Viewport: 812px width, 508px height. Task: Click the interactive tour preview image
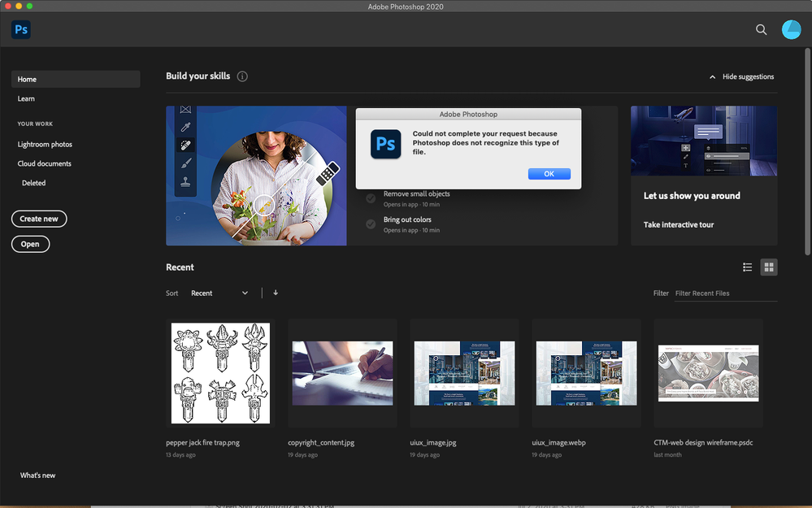pyautogui.click(x=704, y=141)
